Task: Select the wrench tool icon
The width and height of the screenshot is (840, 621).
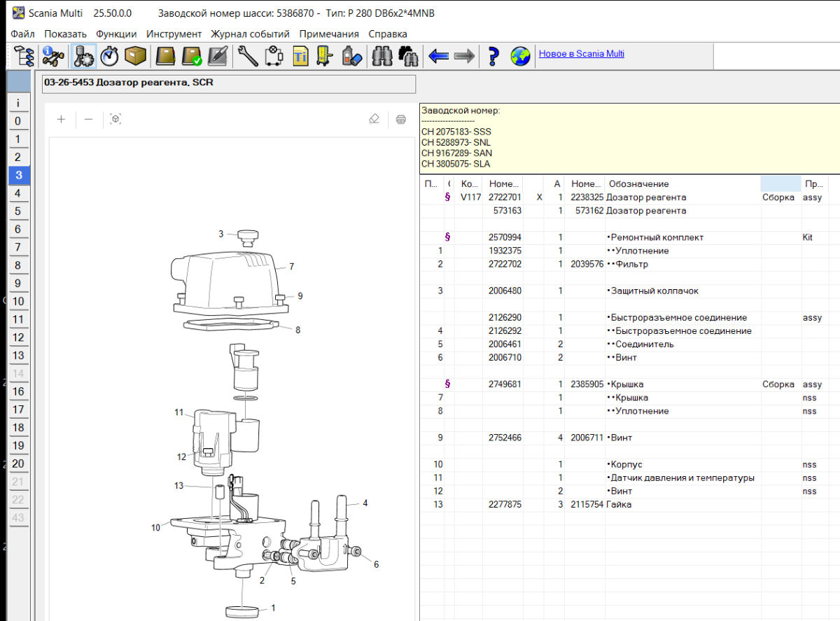Action: (x=248, y=55)
